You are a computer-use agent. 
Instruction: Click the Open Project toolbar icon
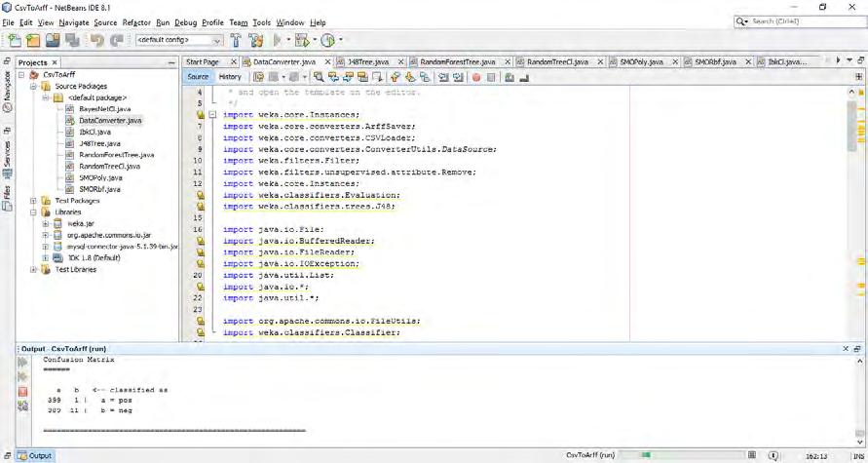point(53,40)
